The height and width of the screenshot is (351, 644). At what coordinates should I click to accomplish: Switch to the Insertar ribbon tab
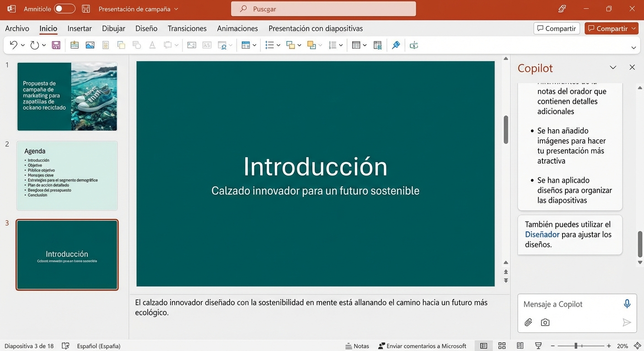pyautogui.click(x=79, y=28)
